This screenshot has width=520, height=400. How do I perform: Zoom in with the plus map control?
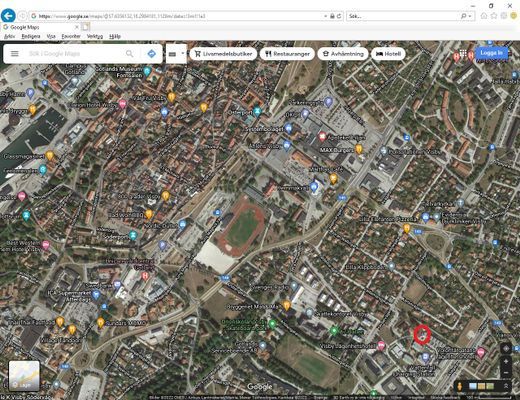click(x=506, y=361)
